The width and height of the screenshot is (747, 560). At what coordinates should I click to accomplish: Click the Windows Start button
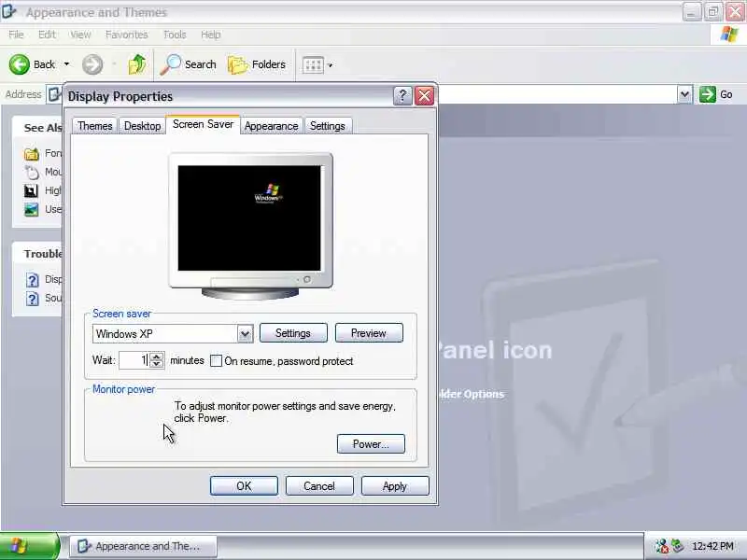point(29,546)
